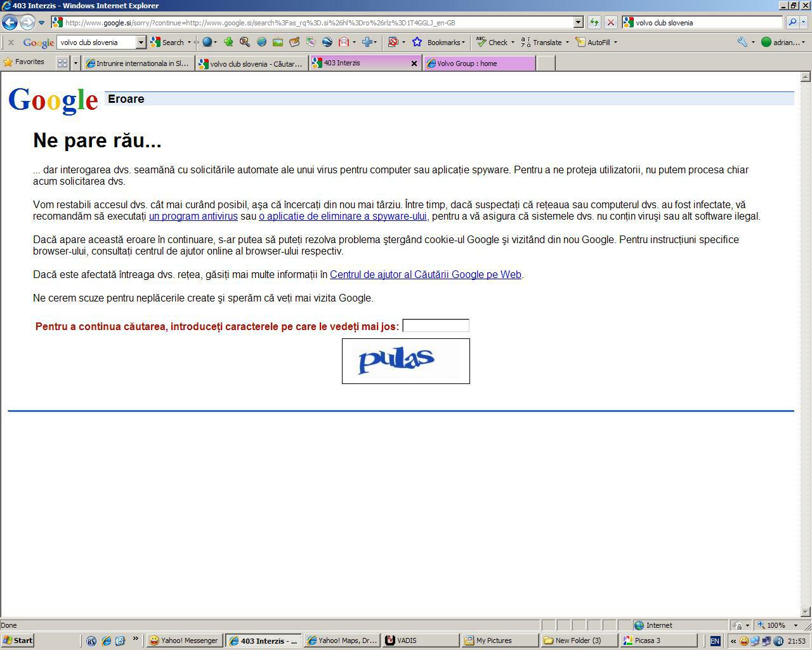Expand the address bar URL history dropdown
Image resolution: width=812 pixels, height=650 pixels.
[578, 22]
